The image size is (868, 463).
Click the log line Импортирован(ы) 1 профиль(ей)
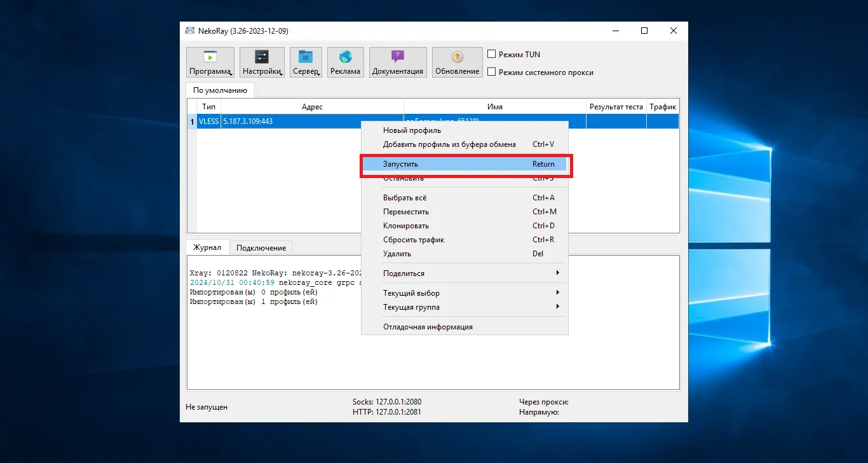click(x=254, y=301)
